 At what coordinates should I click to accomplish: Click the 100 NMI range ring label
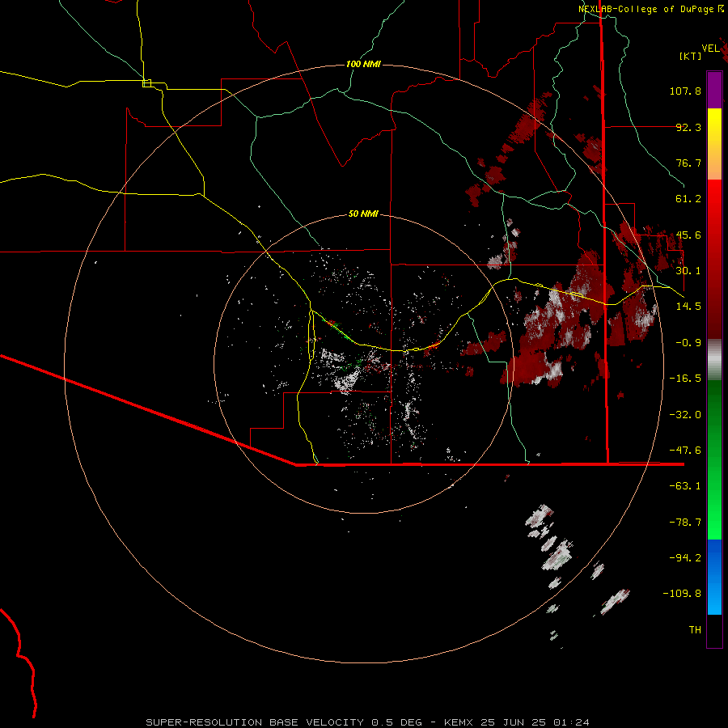pos(363,64)
